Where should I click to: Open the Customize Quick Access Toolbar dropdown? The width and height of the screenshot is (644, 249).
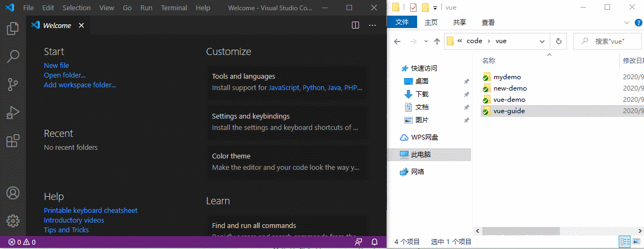(435, 8)
